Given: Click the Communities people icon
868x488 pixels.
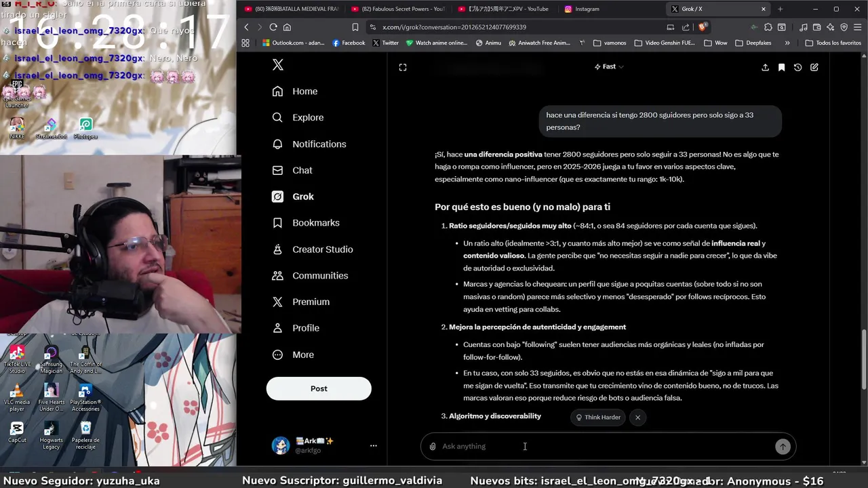Looking at the screenshot, I should 277,276.
